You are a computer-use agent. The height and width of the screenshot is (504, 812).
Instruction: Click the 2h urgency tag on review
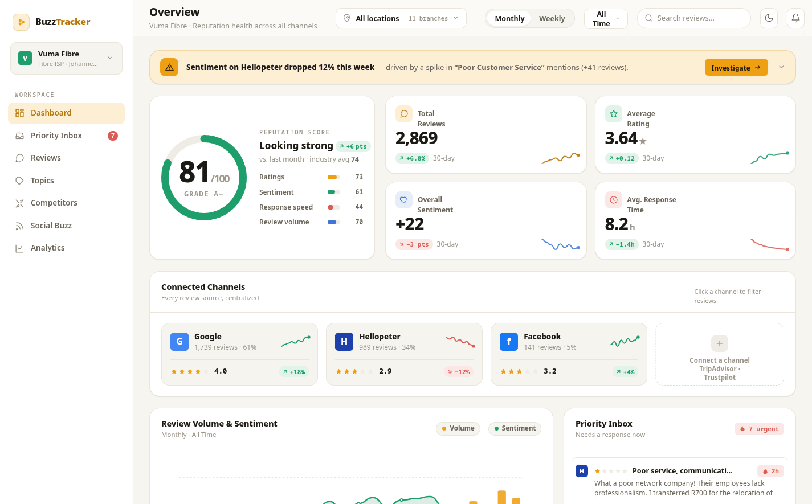(771, 471)
